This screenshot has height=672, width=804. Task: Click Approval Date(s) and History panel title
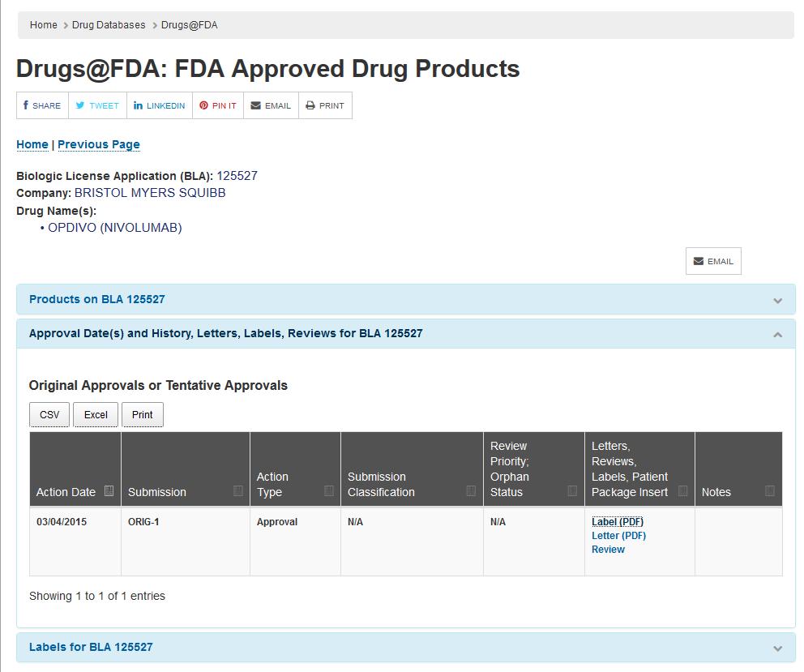(x=225, y=333)
